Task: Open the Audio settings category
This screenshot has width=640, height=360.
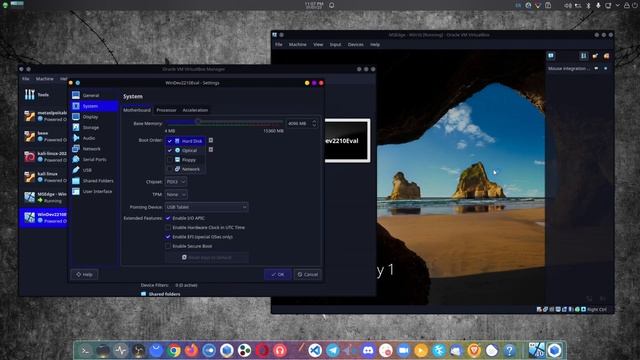Action: [x=94, y=138]
